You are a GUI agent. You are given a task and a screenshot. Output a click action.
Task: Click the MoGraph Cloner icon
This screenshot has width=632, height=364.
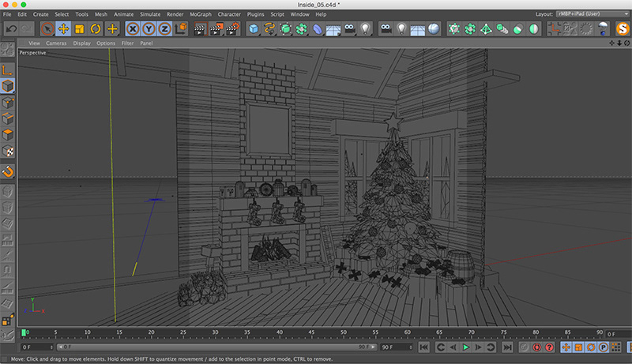pyautogui.click(x=453, y=29)
